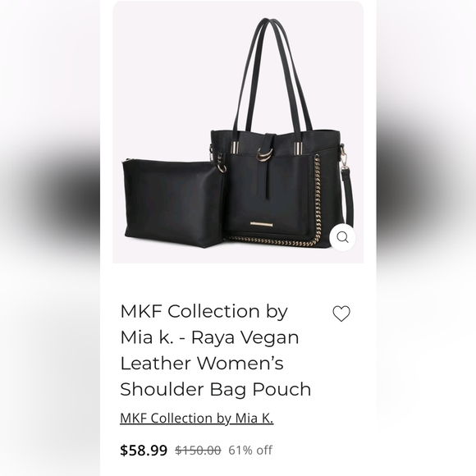Click the gold logo plate on the tote
Viewport: 476px width, 476px height.
(x=261, y=225)
